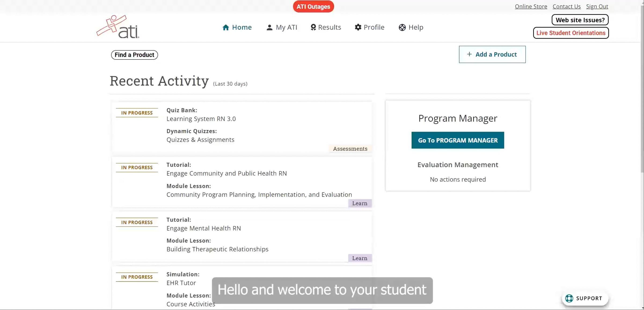Screen dimensions: 644x310
Task: Click the Profile gear icon
Action: (x=358, y=27)
